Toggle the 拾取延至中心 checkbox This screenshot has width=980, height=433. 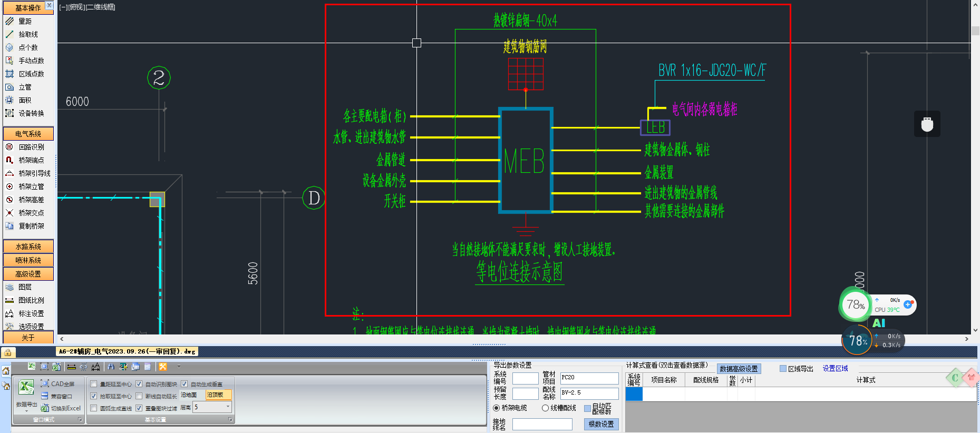tap(94, 396)
